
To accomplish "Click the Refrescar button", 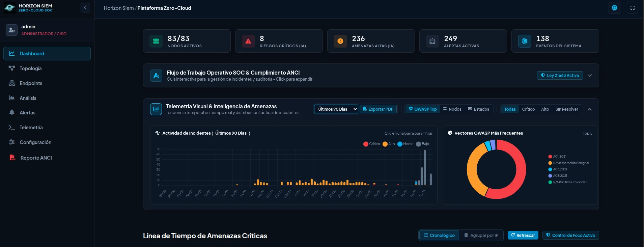I will (x=523, y=235).
